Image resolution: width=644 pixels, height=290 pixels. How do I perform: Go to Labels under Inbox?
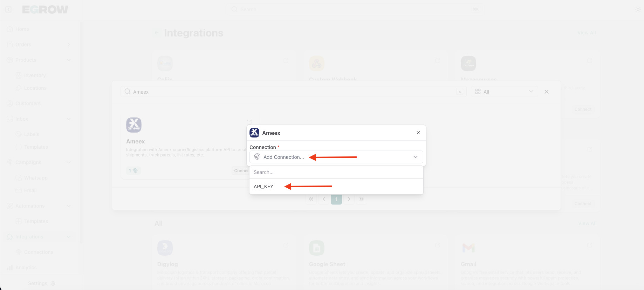tap(32, 134)
